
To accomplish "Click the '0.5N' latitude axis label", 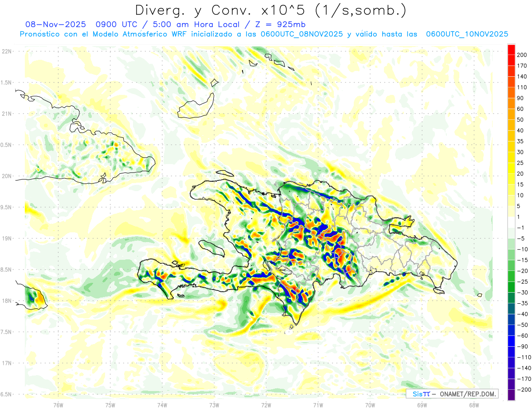I will (6, 145).
